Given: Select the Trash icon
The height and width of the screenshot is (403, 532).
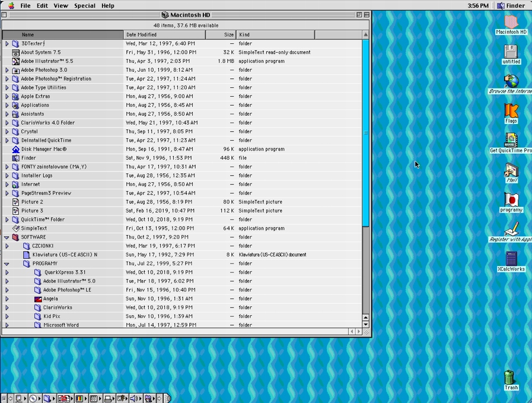Looking at the screenshot, I should click(509, 377).
